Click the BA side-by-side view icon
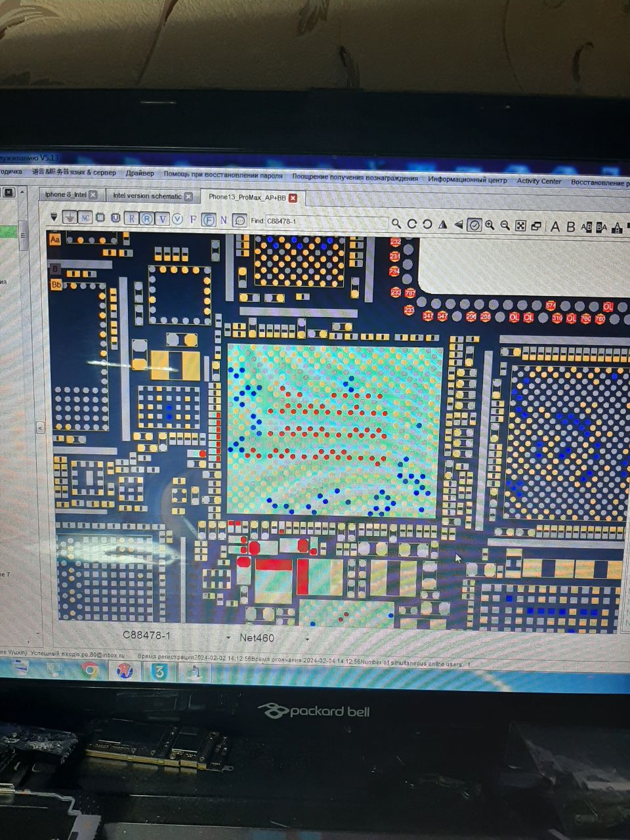The width and height of the screenshot is (630, 840). click(x=602, y=228)
